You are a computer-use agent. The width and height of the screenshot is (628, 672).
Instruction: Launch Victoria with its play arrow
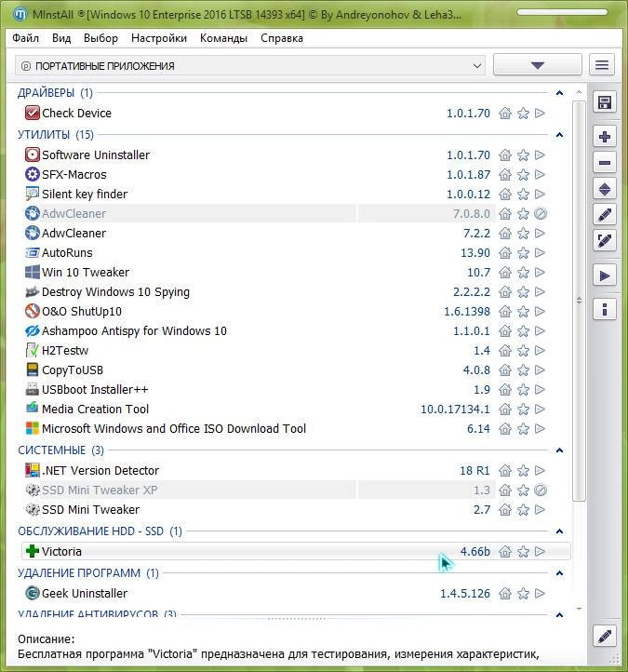tap(541, 552)
